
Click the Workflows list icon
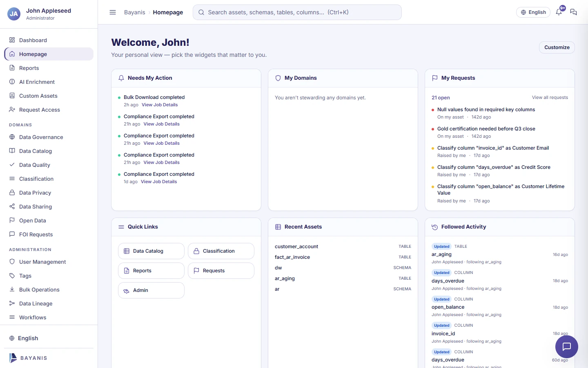[x=12, y=317]
